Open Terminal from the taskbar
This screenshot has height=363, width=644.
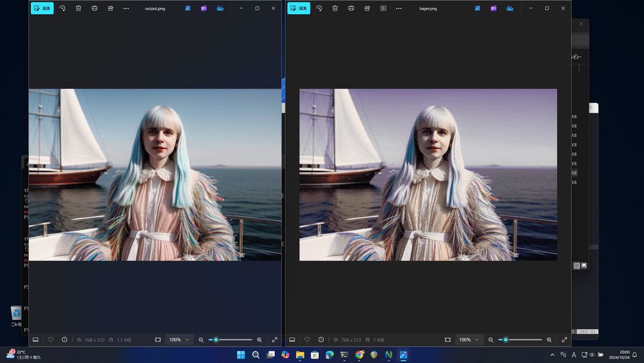(x=344, y=355)
